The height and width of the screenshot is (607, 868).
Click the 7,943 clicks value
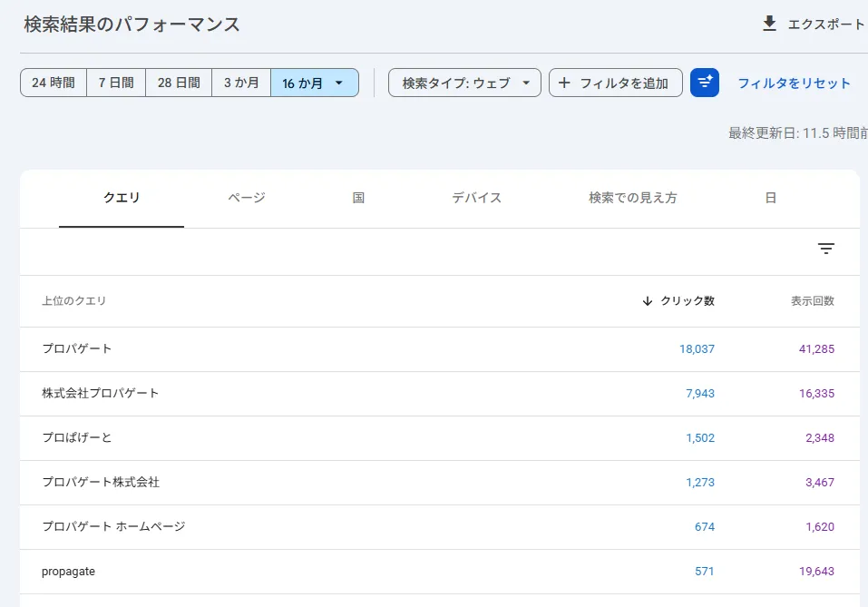pyautogui.click(x=700, y=393)
